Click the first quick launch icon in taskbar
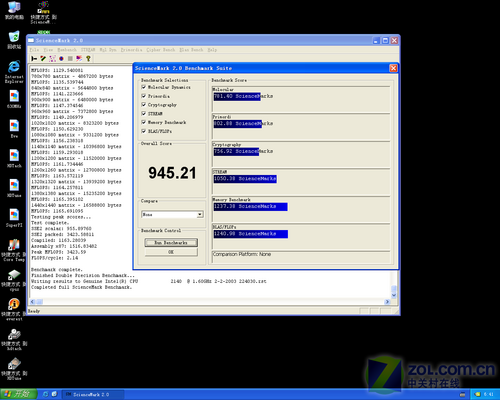This screenshot has height=400, width=500. [x=46, y=394]
